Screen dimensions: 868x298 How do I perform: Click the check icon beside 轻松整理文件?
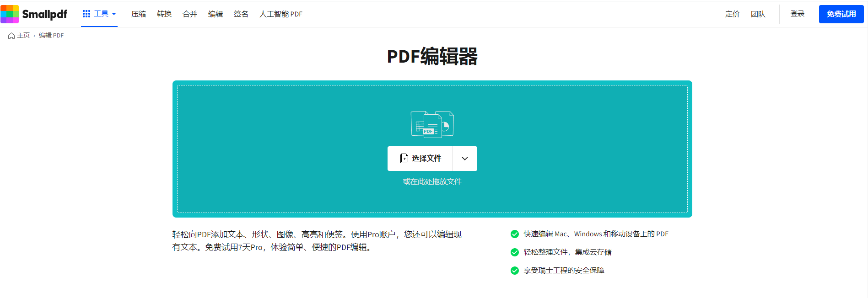(x=515, y=252)
